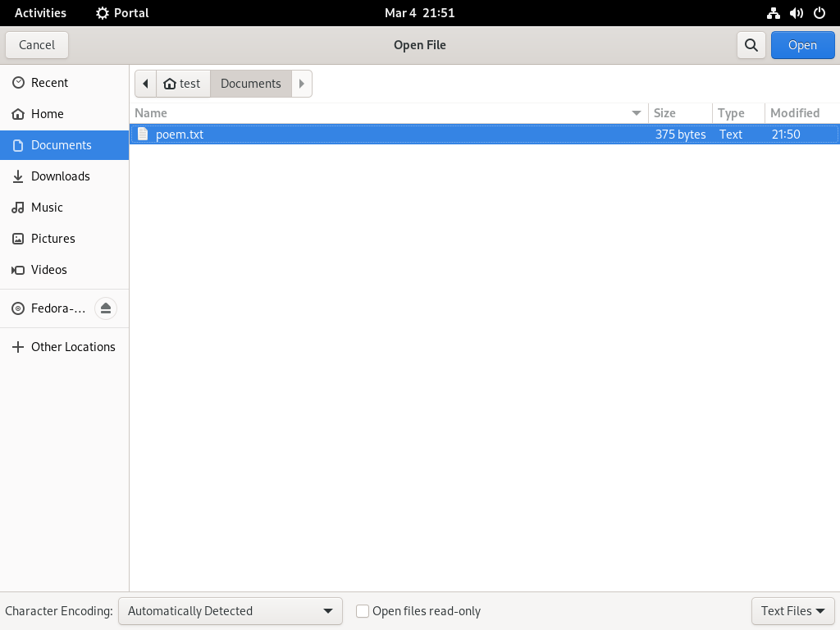Select the poem.txt file name

point(180,135)
